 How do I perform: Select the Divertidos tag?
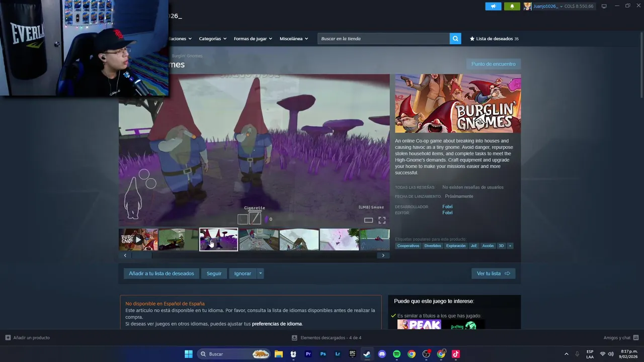[x=433, y=246]
